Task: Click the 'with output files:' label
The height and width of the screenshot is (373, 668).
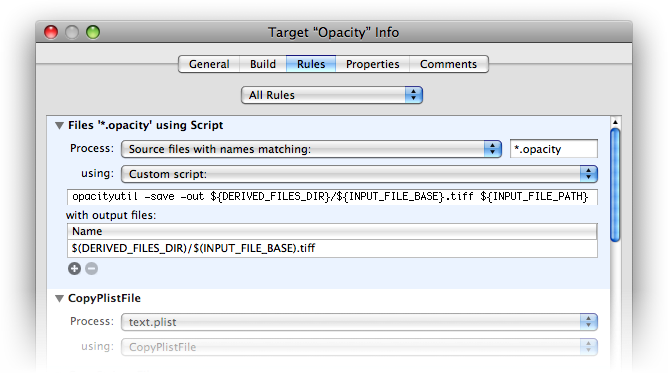Action: click(x=111, y=215)
